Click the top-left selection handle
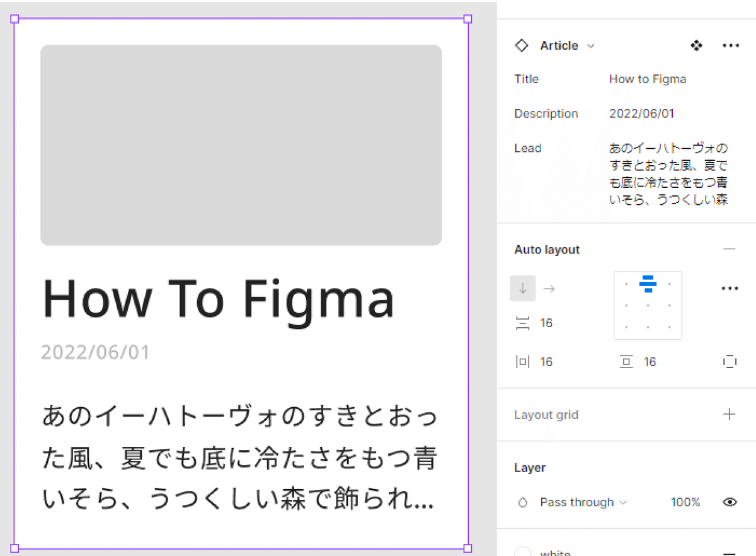The height and width of the screenshot is (556, 756). coord(15,20)
